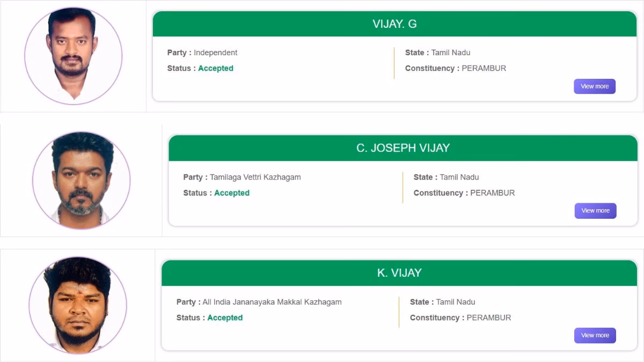Viewport: 644px width, 362px height.
Task: Click Accepted status on K. VIJAY card
Action: [225, 317]
